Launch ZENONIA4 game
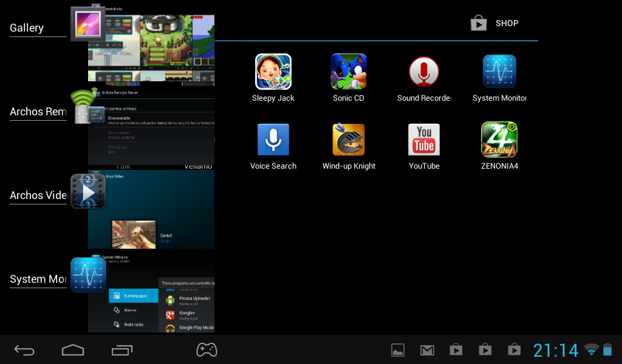 499,140
